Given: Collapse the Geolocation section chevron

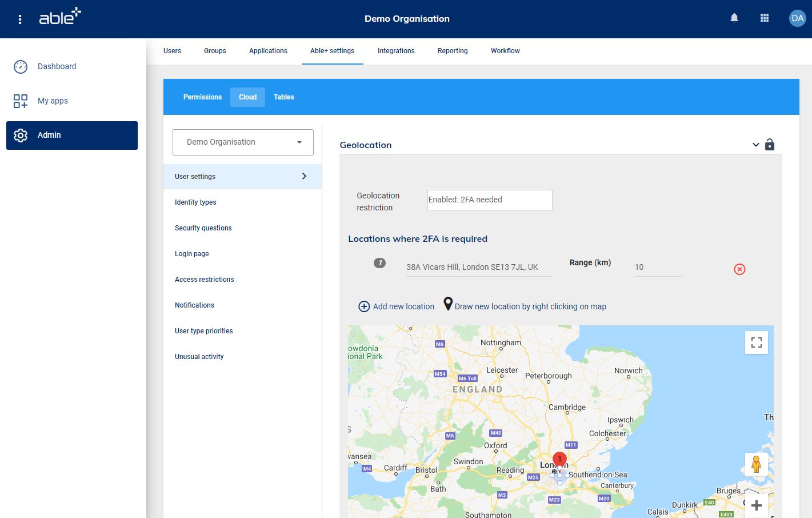Looking at the screenshot, I should point(755,145).
